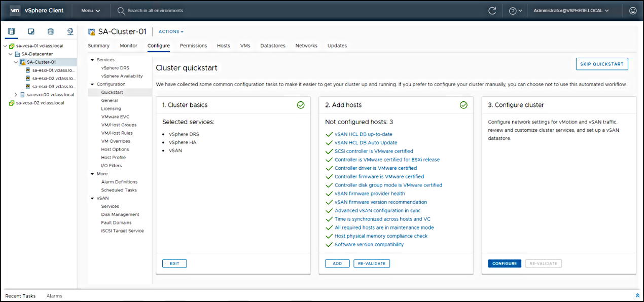Open Host physical memory compliance check link
Image resolution: width=644 pixels, height=302 pixels.
point(381,236)
